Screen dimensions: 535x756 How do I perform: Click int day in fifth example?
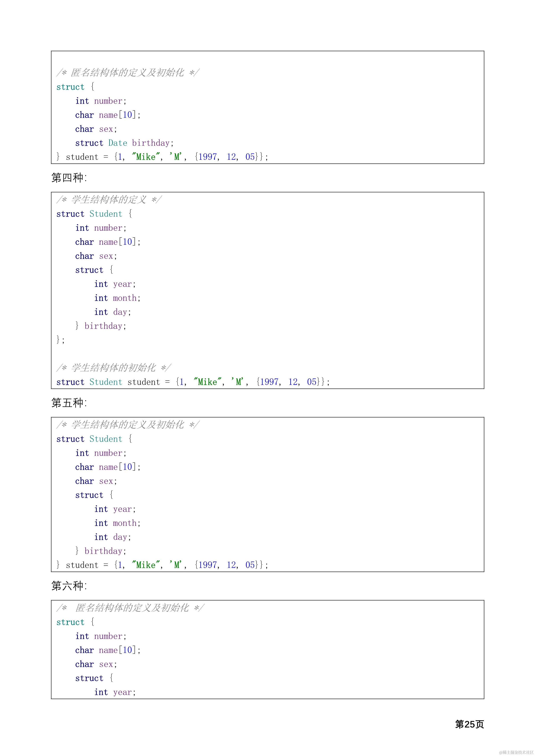[x=113, y=537]
